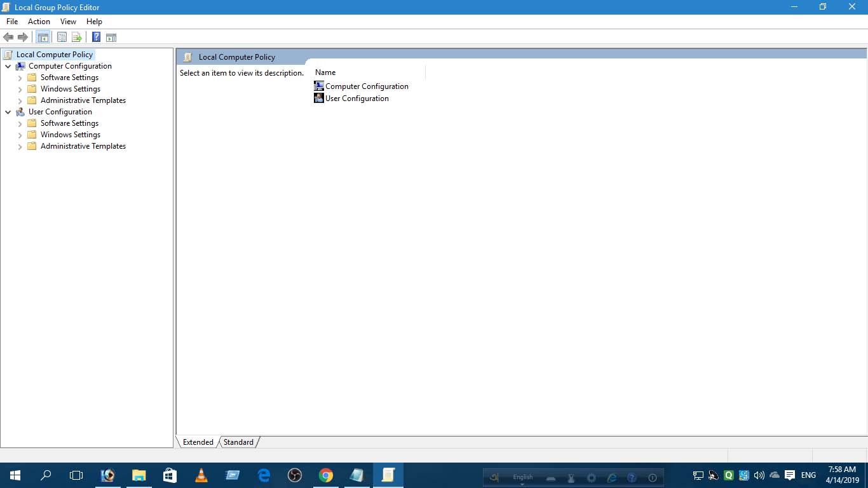Select Computer Configuration text in list

coord(367,86)
